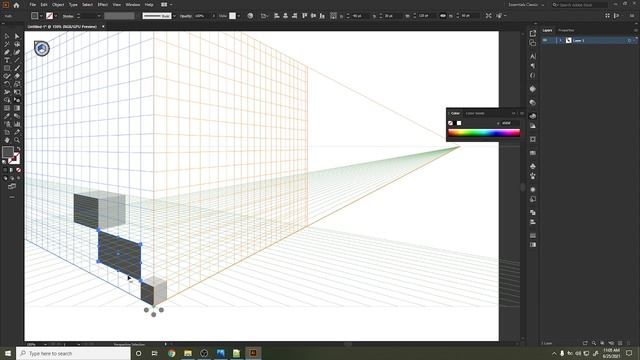Select the Shape Builder tool
The height and width of the screenshot is (360, 640).
point(7,100)
